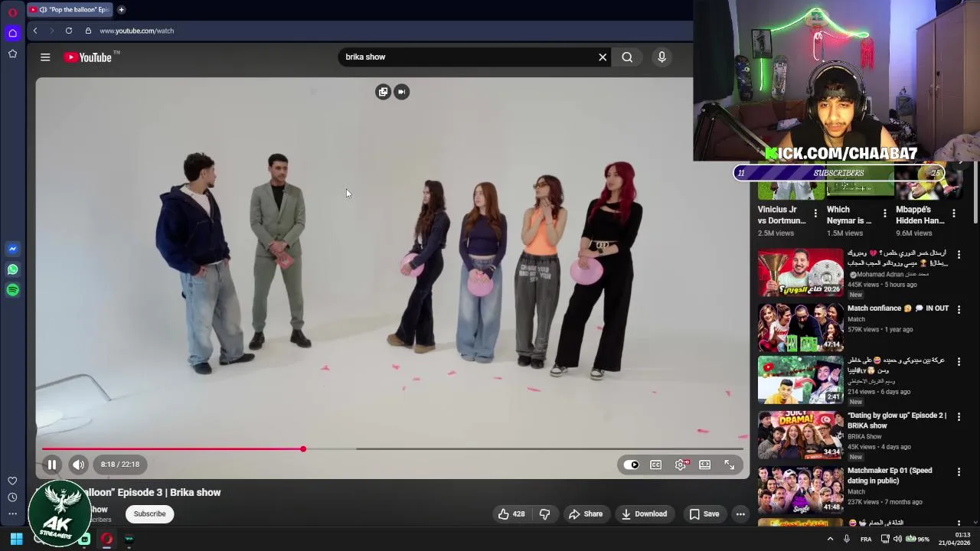Click the 8:18 / 22:18 time display
The image size is (980, 551).
120,465
